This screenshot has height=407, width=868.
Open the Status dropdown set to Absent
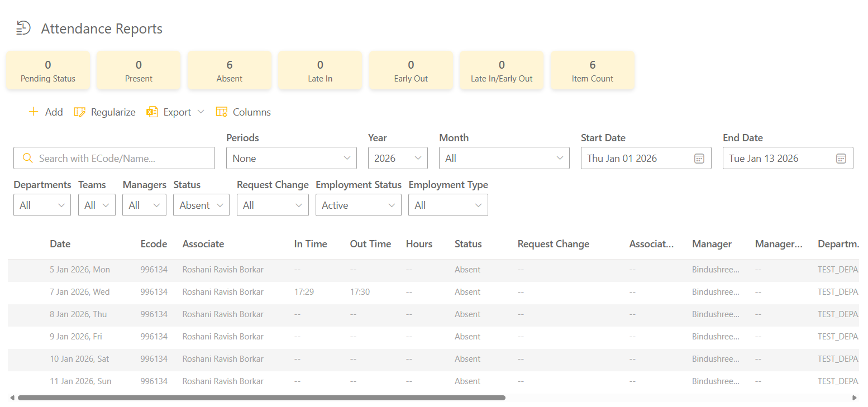201,205
